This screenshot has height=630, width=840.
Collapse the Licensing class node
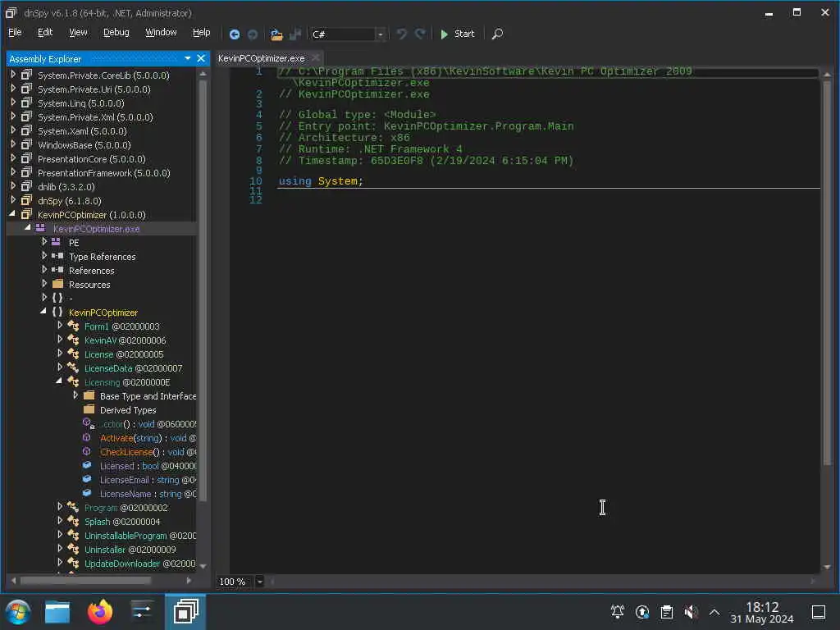tap(59, 381)
